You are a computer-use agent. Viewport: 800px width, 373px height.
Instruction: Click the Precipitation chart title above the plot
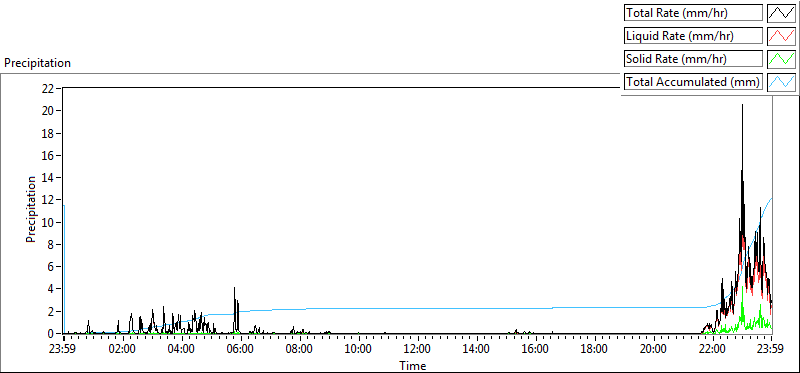(37, 63)
